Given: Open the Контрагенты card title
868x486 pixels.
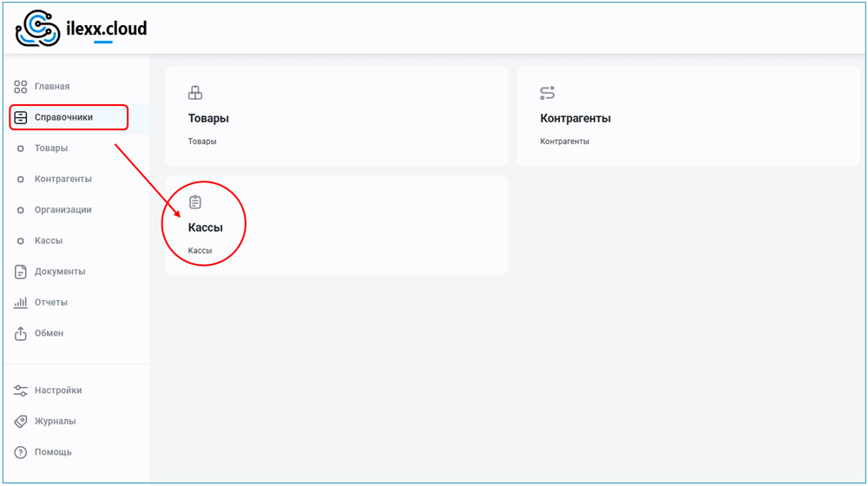Looking at the screenshot, I should [575, 118].
